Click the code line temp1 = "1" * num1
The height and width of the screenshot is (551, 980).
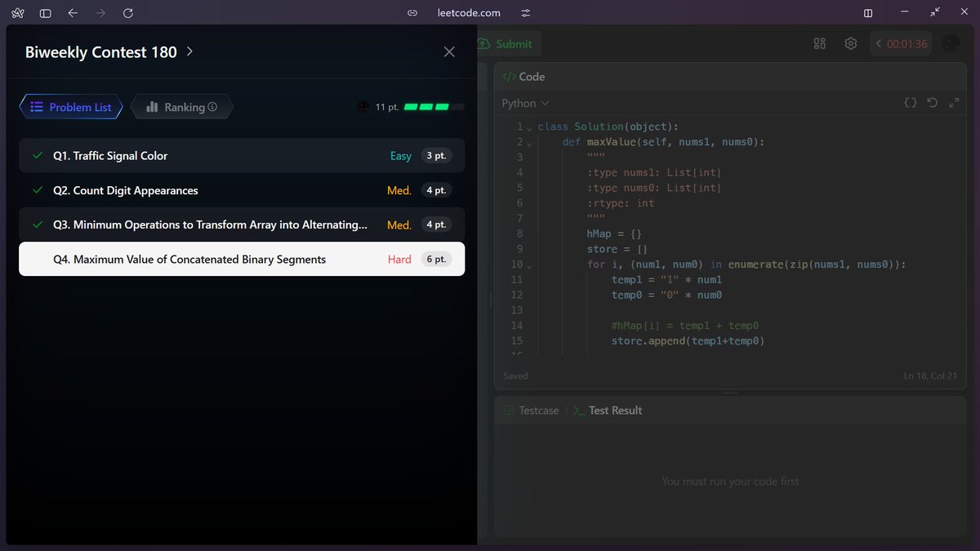click(x=666, y=280)
